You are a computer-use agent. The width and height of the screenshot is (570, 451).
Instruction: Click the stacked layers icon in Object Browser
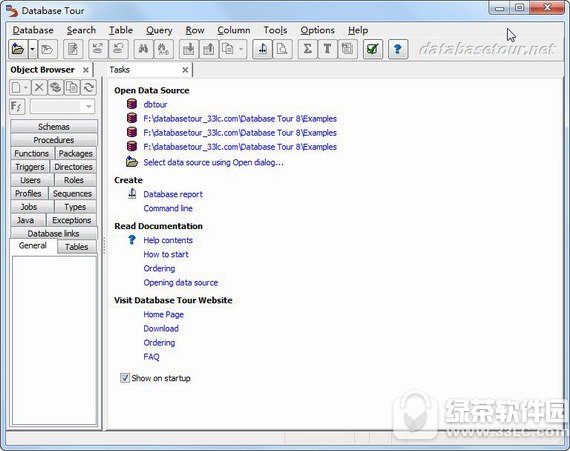click(56, 88)
